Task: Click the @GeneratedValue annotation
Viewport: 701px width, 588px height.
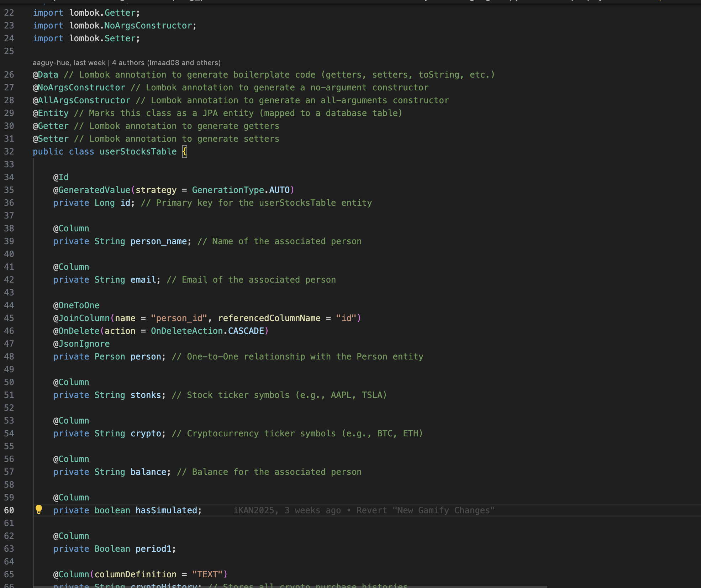Action: pos(92,190)
